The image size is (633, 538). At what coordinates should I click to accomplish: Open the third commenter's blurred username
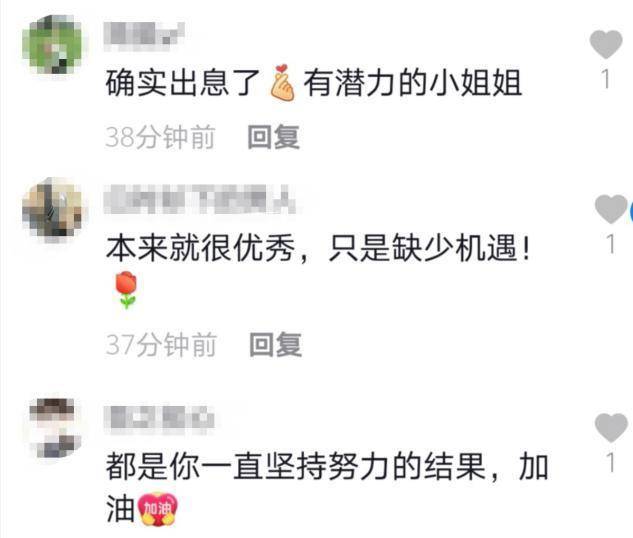(159, 418)
